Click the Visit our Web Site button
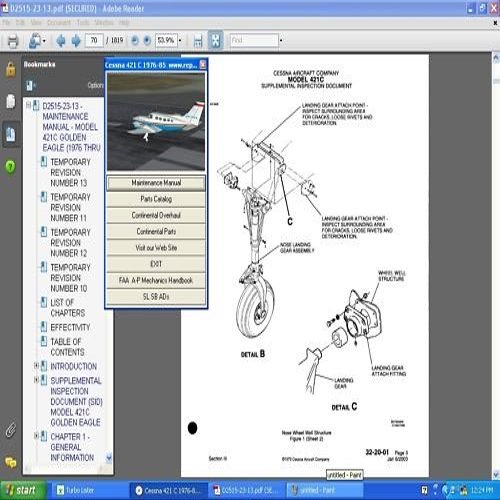500x500 pixels. click(156, 248)
